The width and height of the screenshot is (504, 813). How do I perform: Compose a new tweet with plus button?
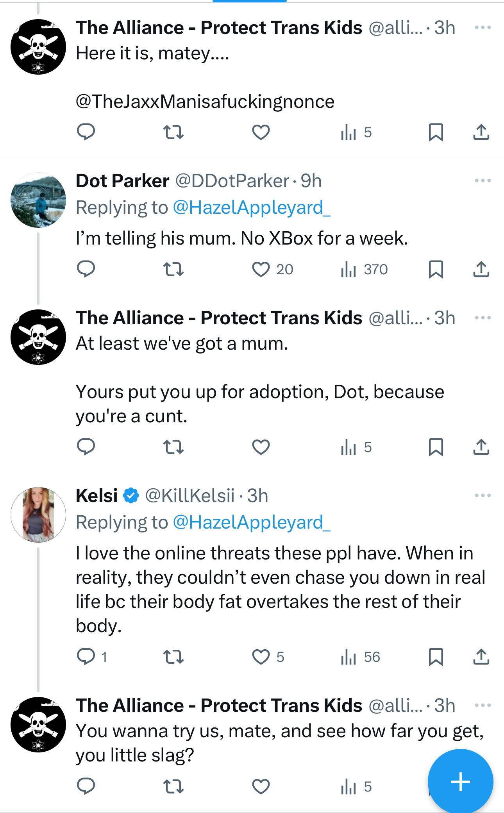pyautogui.click(x=460, y=782)
